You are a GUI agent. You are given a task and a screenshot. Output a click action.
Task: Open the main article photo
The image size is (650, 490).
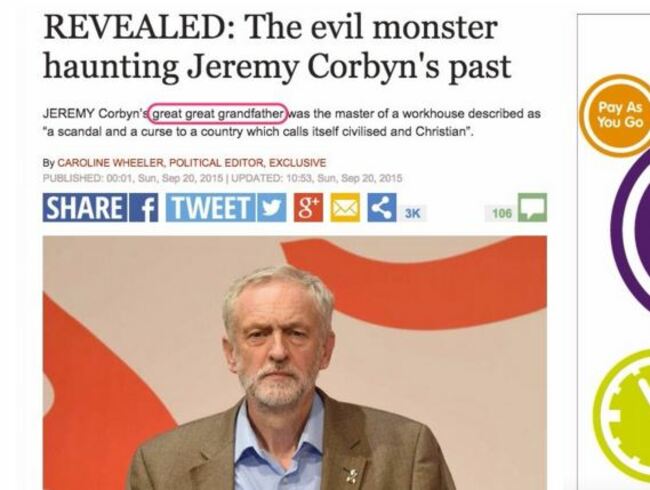pyautogui.click(x=295, y=363)
